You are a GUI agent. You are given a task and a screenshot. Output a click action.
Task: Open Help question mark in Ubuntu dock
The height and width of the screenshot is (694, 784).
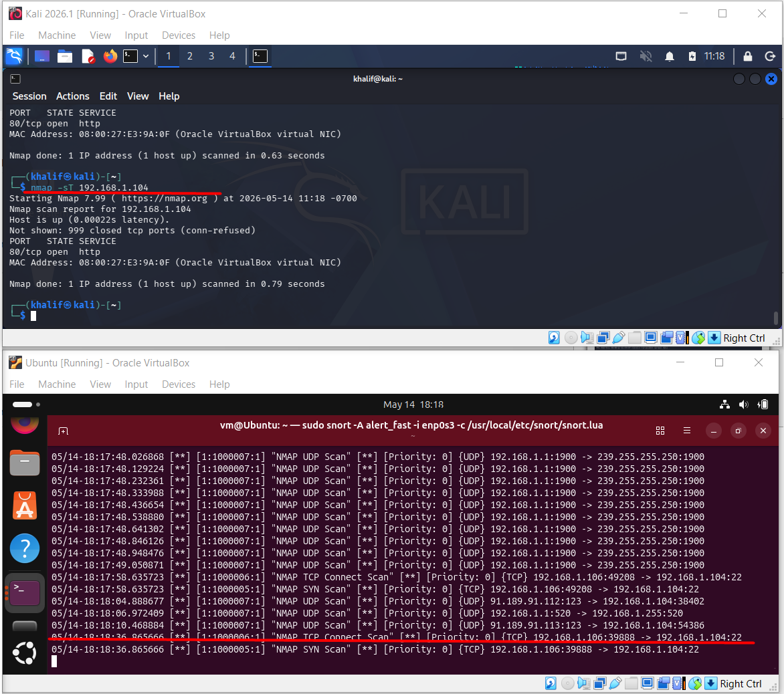click(x=25, y=548)
